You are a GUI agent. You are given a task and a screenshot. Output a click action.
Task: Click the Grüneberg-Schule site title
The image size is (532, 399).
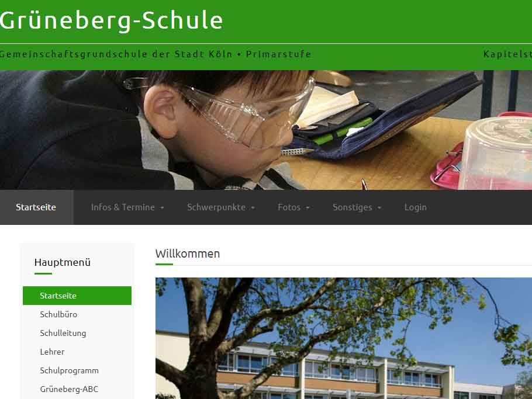pos(111,20)
